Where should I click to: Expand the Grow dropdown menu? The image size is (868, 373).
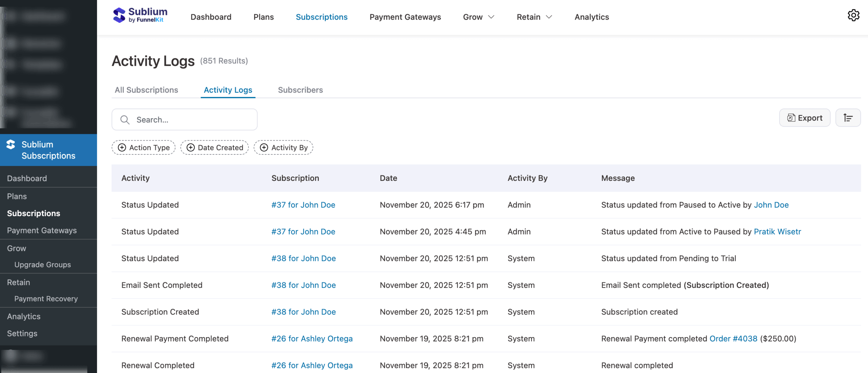pyautogui.click(x=478, y=17)
